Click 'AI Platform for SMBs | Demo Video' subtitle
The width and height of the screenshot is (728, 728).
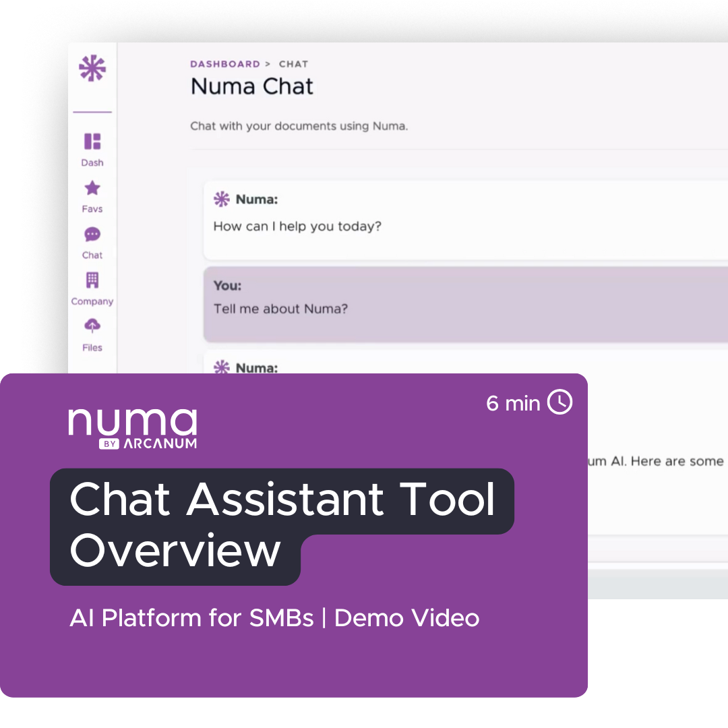[x=274, y=618]
